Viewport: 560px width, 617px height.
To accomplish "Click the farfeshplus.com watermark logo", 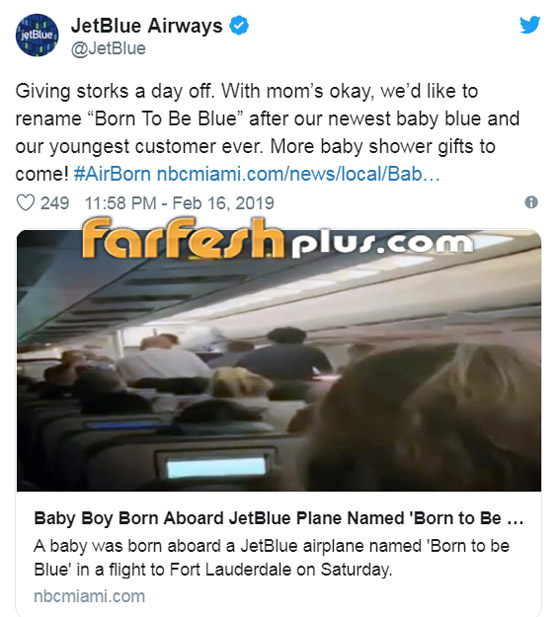I will 277,239.
